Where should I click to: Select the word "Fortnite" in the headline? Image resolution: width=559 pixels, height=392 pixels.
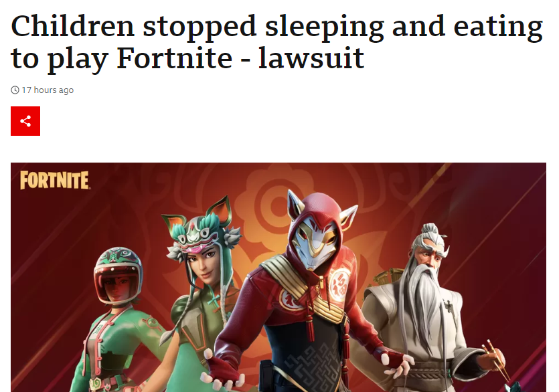click(x=174, y=58)
